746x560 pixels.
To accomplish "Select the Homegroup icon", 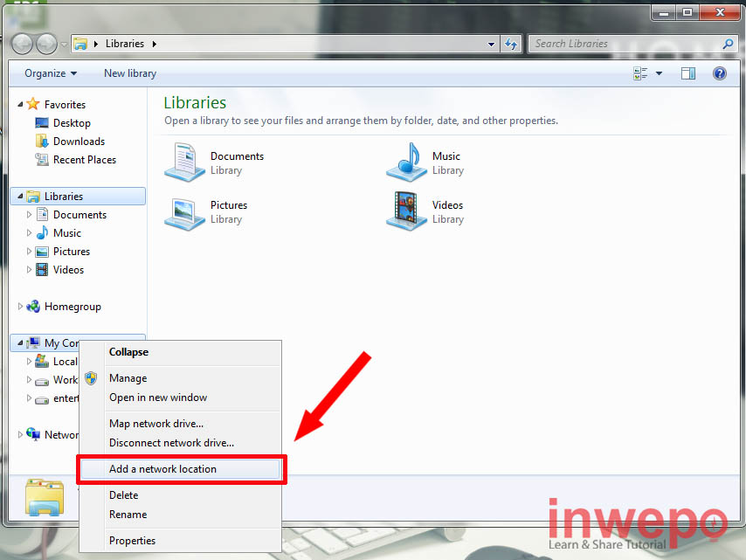I will tap(33, 307).
